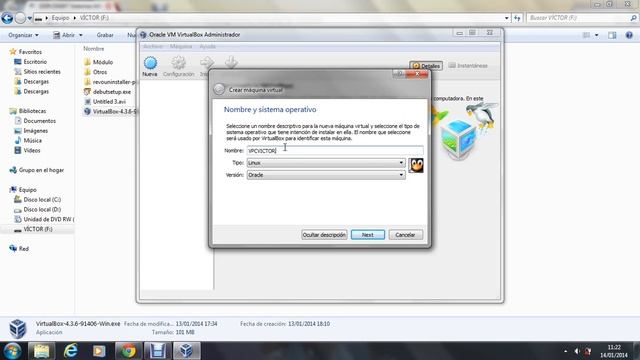This screenshot has width=640, height=360.
Task: Open the Tipo dropdown showing Linux
Action: (326, 163)
